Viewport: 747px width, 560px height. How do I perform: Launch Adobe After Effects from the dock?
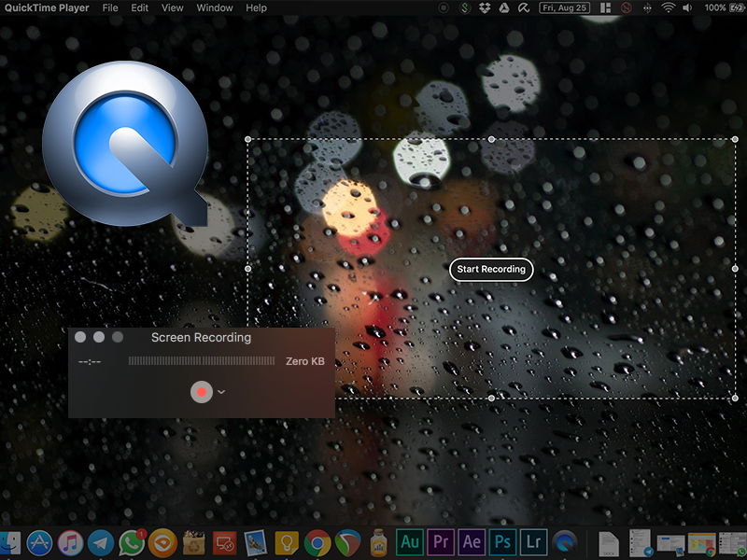[472, 542]
